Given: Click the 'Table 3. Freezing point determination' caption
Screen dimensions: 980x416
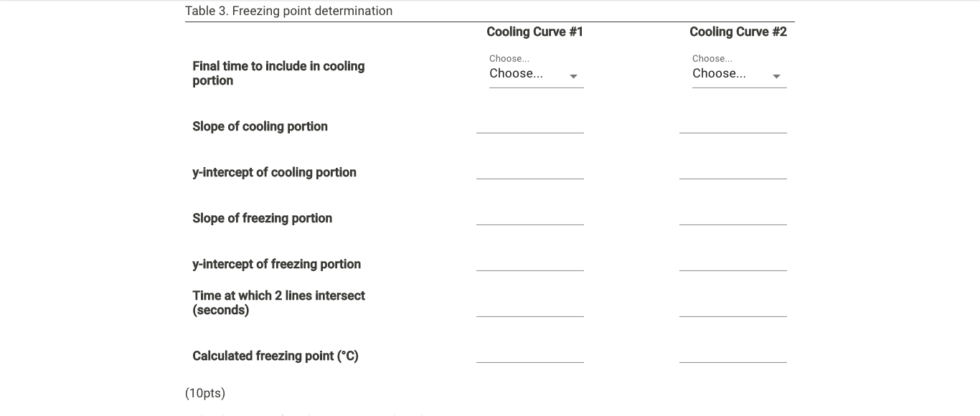Looking at the screenshot, I should coord(288,11).
